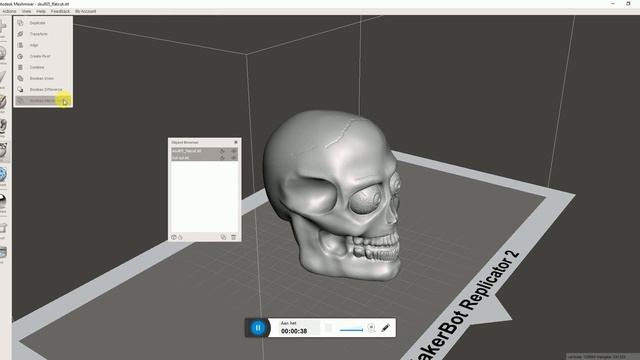The width and height of the screenshot is (640, 360).
Task: Choose Align from the Edit popup
Action: (x=43, y=45)
